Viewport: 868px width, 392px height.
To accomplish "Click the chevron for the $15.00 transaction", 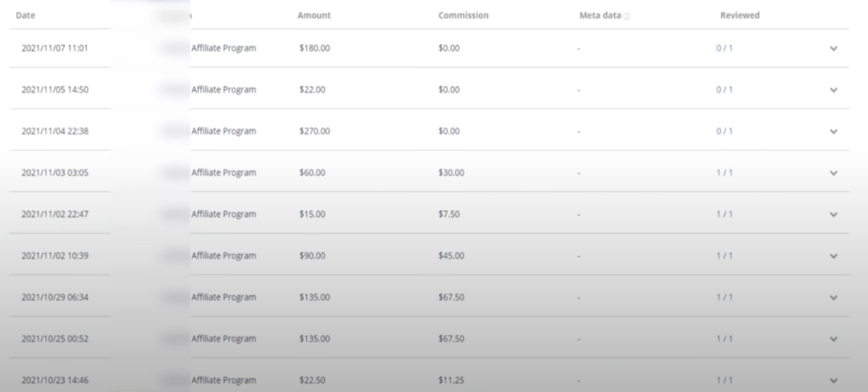I will 833,214.
